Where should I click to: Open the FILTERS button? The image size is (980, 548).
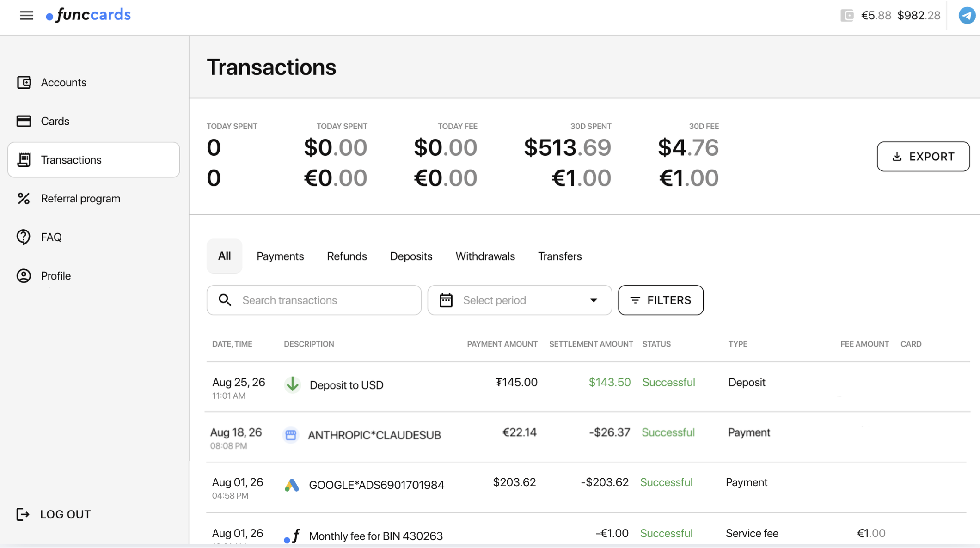coord(661,300)
